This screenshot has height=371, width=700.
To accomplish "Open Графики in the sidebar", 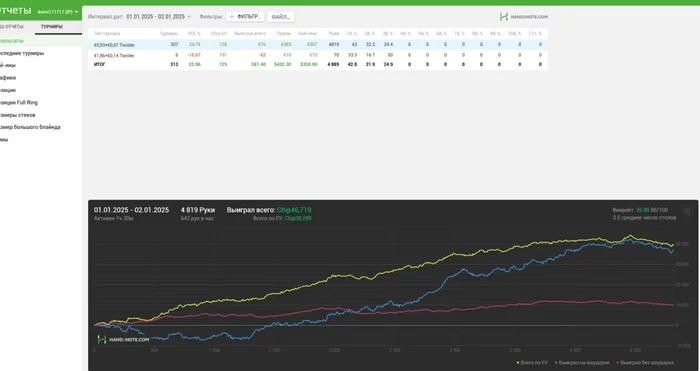I will click(x=8, y=78).
